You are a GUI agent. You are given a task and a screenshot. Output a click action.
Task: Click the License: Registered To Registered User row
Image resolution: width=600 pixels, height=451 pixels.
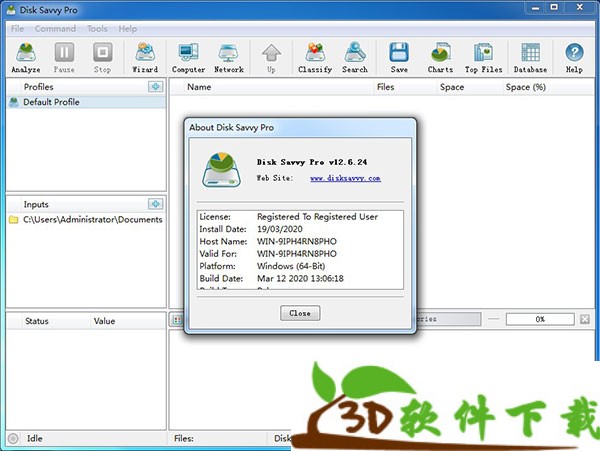point(300,217)
